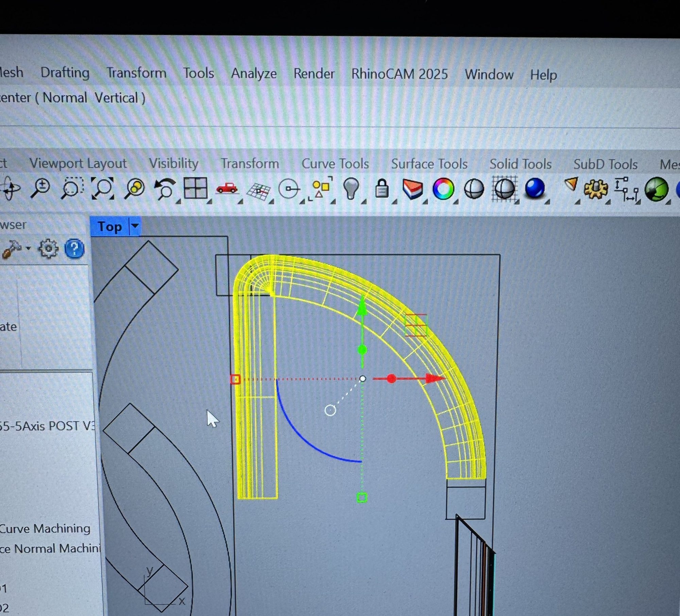The width and height of the screenshot is (680, 616).
Task: Click the Zoom Dynamic magnifier icon
Action: coord(40,188)
